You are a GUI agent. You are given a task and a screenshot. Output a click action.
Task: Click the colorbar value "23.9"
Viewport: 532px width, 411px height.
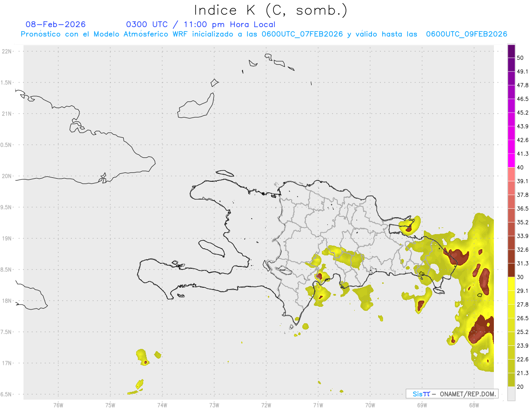point(523,346)
